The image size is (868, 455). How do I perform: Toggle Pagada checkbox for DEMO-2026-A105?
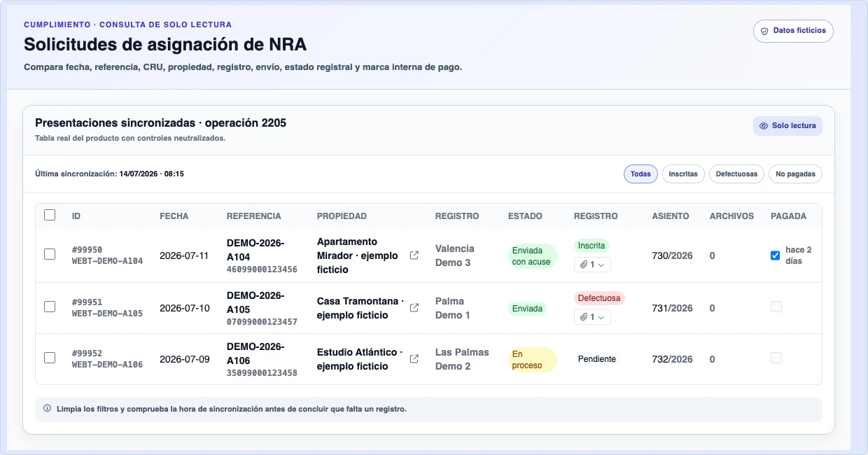point(776,307)
